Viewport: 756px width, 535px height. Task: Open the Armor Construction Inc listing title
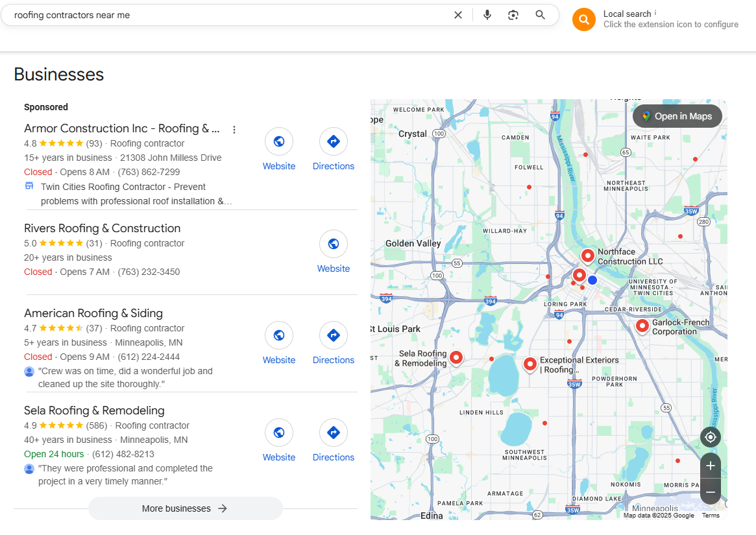click(122, 128)
